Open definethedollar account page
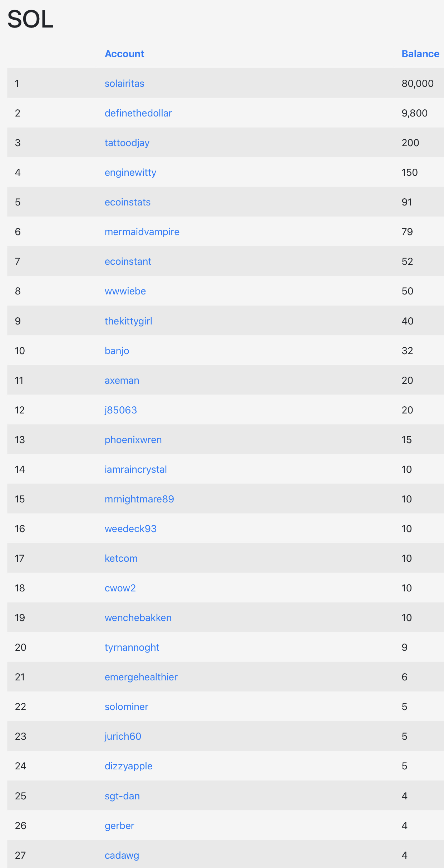This screenshot has height=868, width=444. [x=138, y=113]
